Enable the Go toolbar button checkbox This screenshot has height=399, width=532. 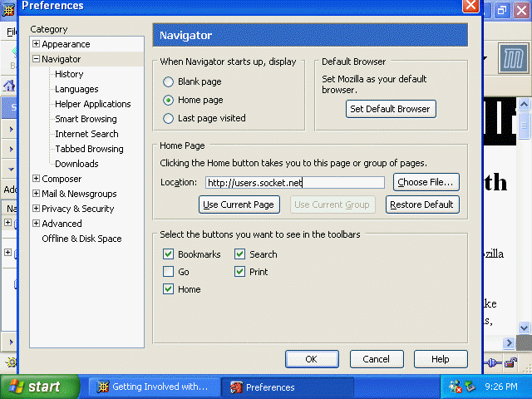point(168,272)
